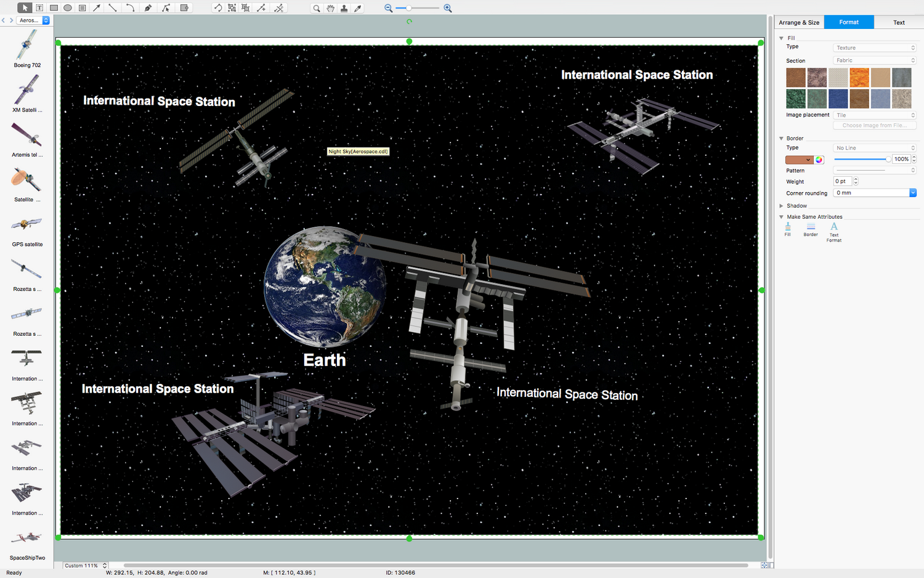Image resolution: width=924 pixels, height=578 pixels.
Task: Pick the ellipse shape tool
Action: coord(68,8)
